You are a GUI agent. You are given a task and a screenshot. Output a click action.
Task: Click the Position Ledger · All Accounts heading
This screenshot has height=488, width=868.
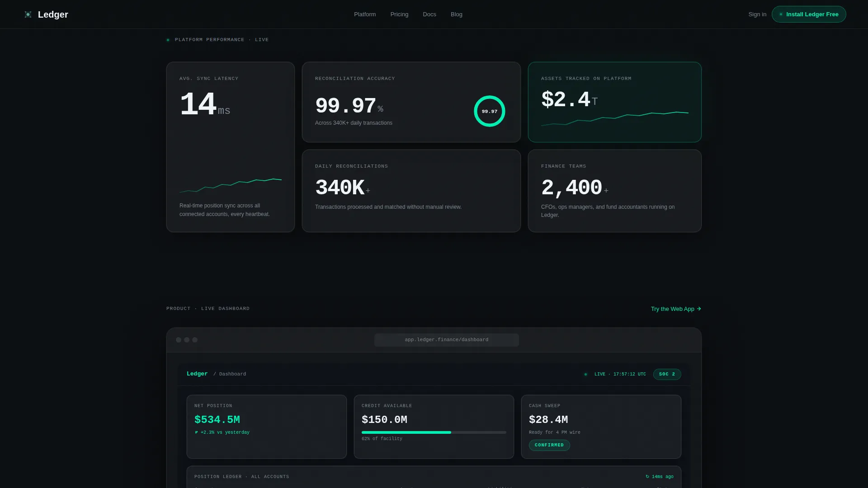click(242, 477)
